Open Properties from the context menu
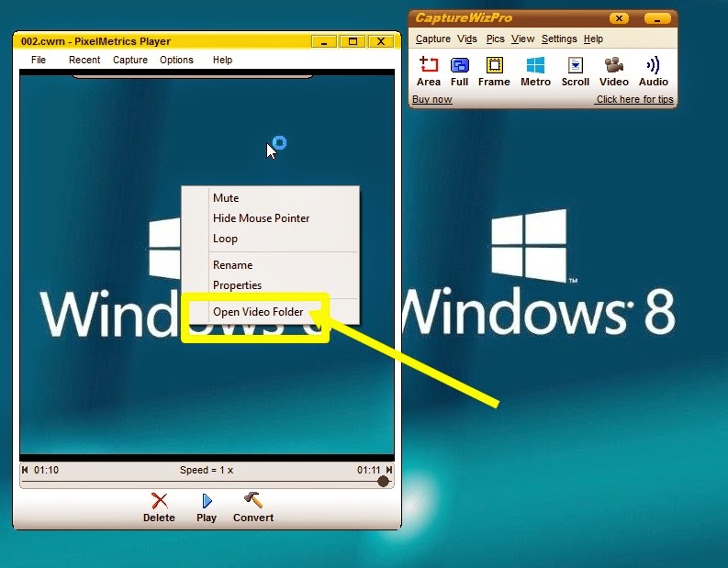This screenshot has width=728, height=568. click(x=270, y=285)
